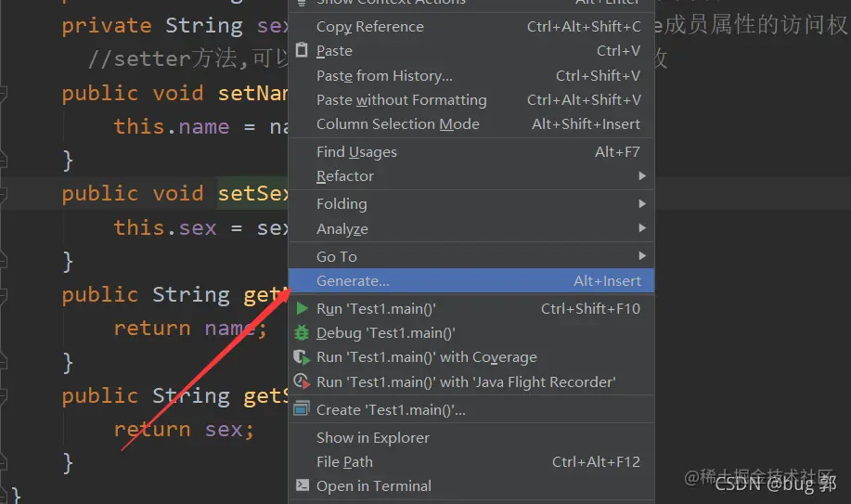The width and height of the screenshot is (851, 504).
Task: Expand the Analyze submenu arrow
Action: (642, 228)
